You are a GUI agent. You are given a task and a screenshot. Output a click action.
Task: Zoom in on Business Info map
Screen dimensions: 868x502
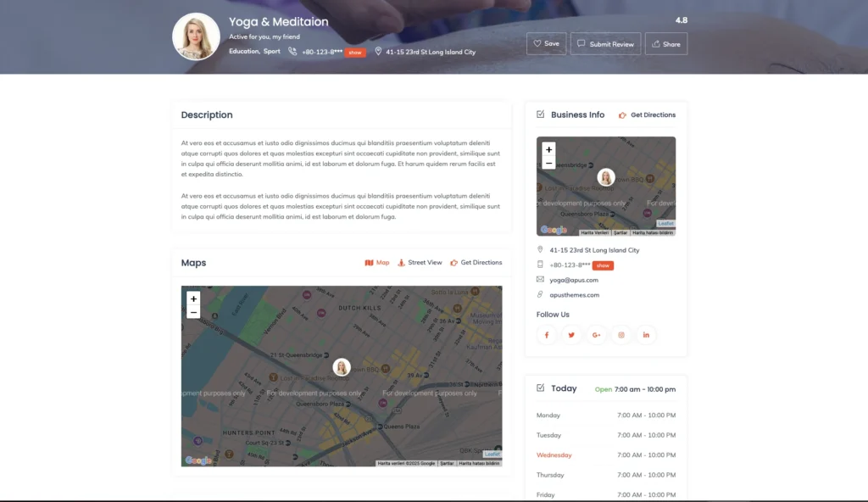coord(548,149)
